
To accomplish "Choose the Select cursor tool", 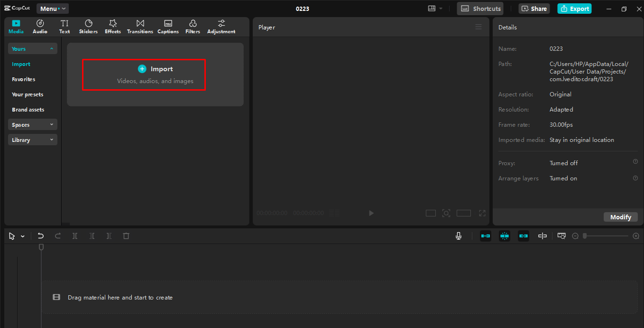I will [12, 236].
